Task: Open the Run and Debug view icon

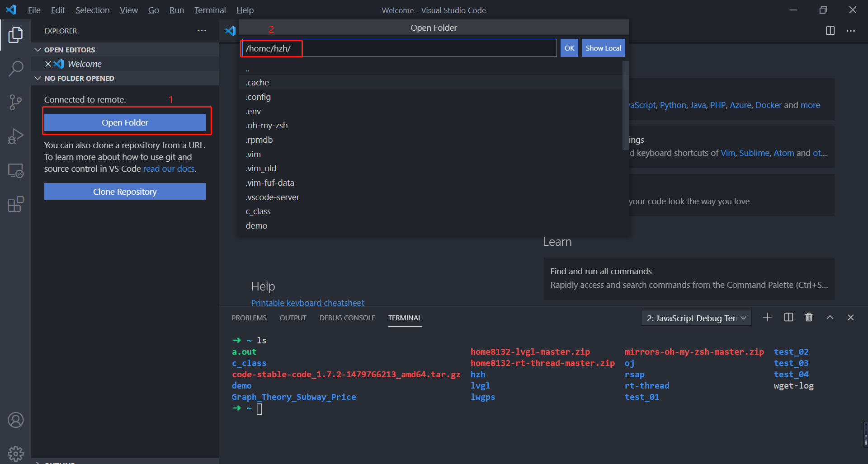Action: (15, 136)
